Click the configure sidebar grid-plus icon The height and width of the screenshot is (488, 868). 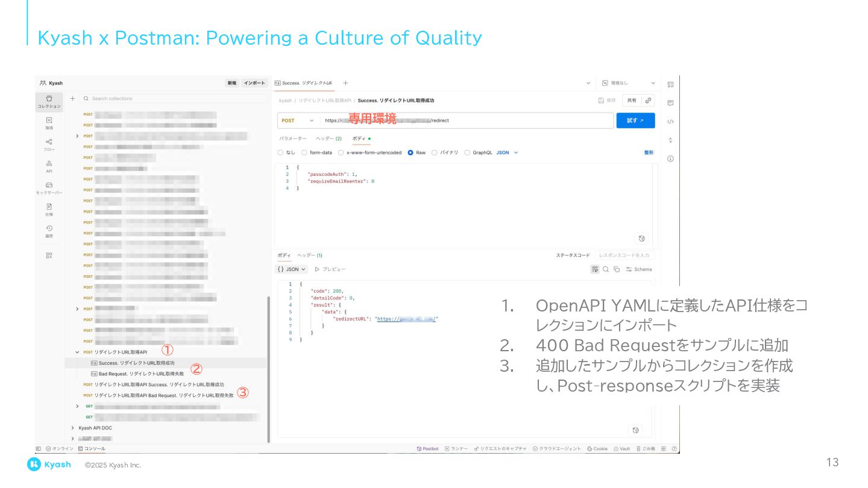tap(49, 255)
